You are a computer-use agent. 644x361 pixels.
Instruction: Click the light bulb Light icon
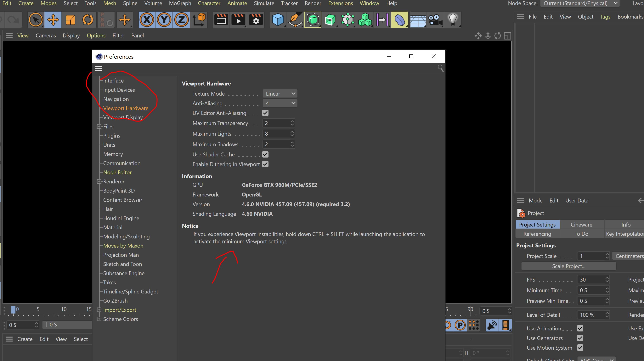point(453,19)
